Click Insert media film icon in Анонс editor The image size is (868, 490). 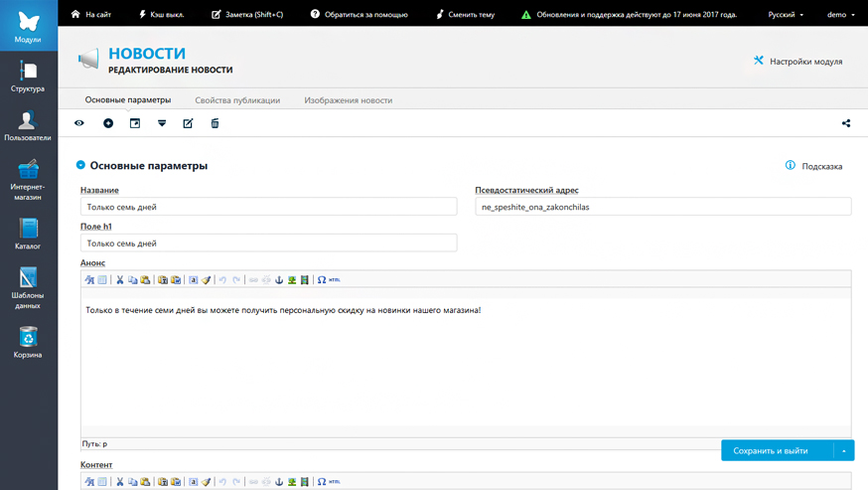point(305,280)
